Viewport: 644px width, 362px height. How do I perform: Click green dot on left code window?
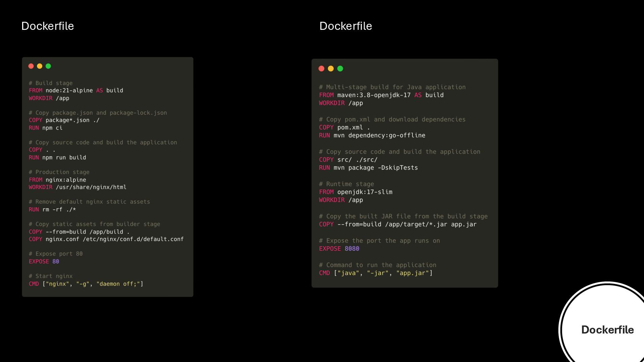[48, 66]
